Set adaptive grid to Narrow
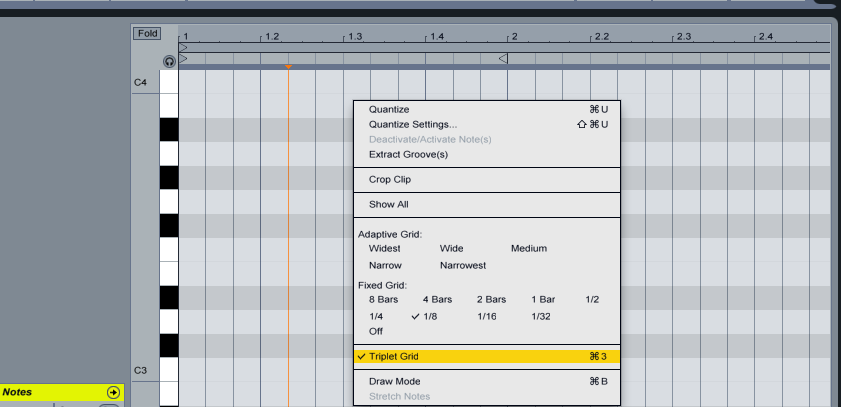Image resolution: width=841 pixels, height=407 pixels. coord(385,265)
